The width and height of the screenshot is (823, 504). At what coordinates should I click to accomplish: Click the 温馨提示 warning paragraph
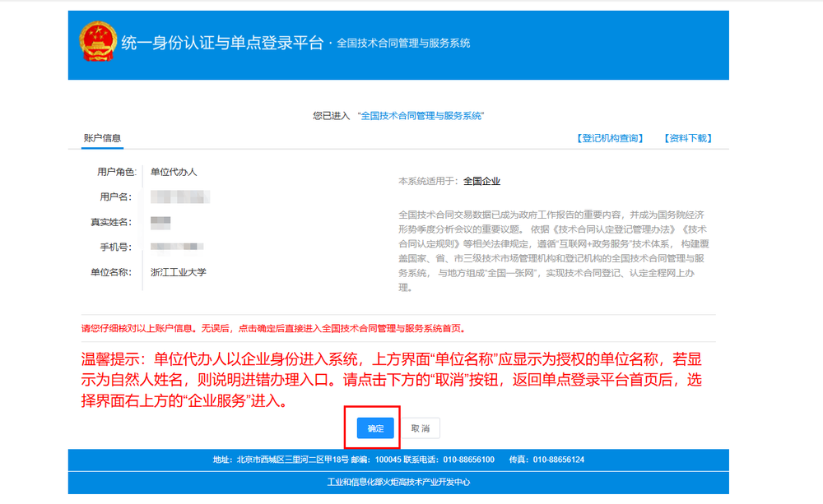pyautogui.click(x=392, y=380)
